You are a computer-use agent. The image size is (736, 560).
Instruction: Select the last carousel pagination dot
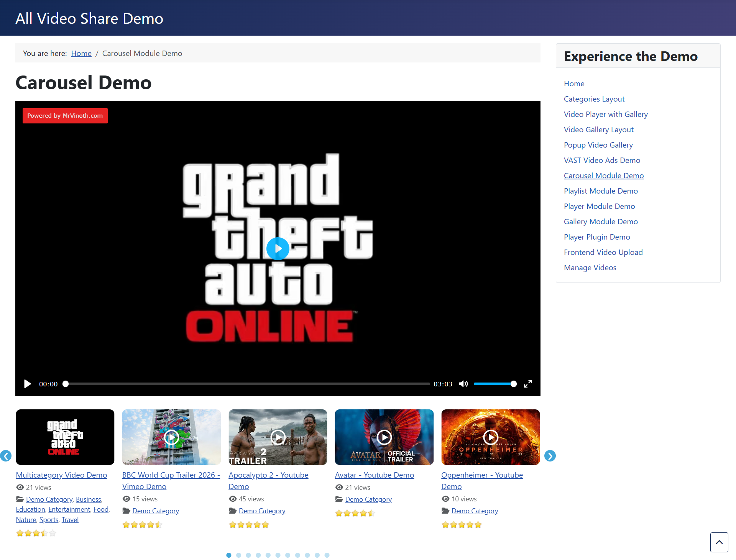tap(327, 555)
